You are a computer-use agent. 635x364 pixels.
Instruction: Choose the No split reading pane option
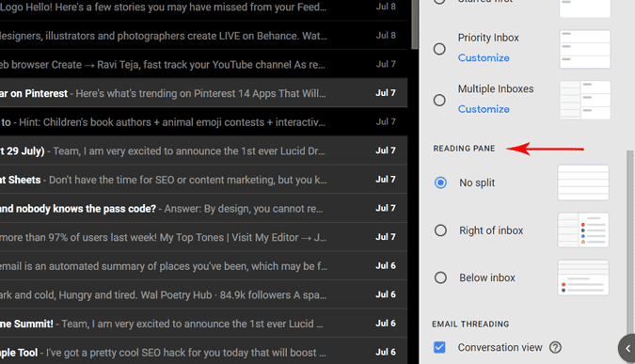(440, 182)
